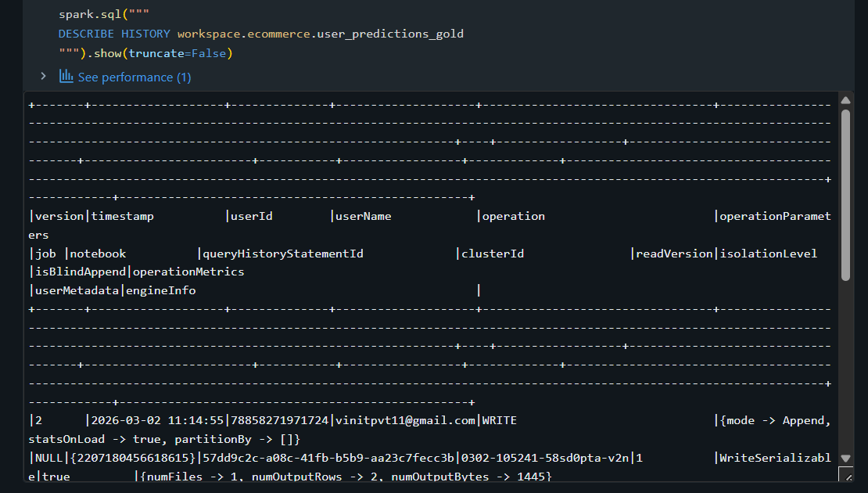
Task: Click userId value 78858271971724
Action: [x=279, y=420]
